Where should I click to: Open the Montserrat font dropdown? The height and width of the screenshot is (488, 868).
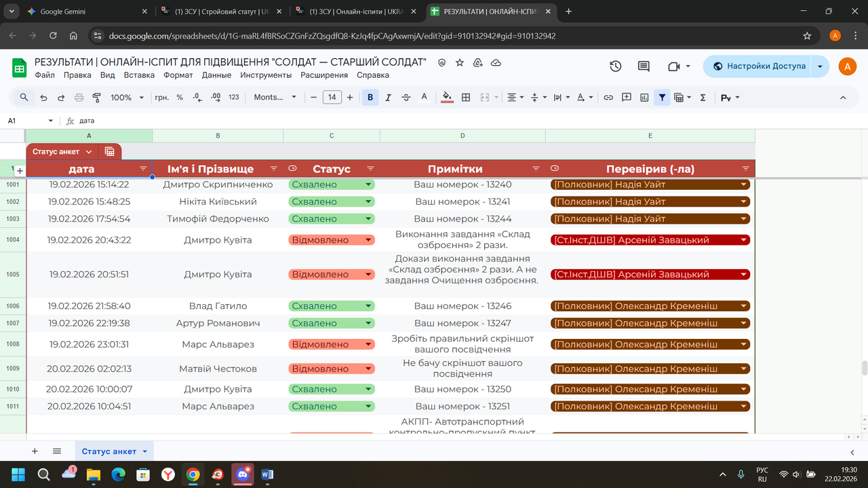click(x=275, y=98)
